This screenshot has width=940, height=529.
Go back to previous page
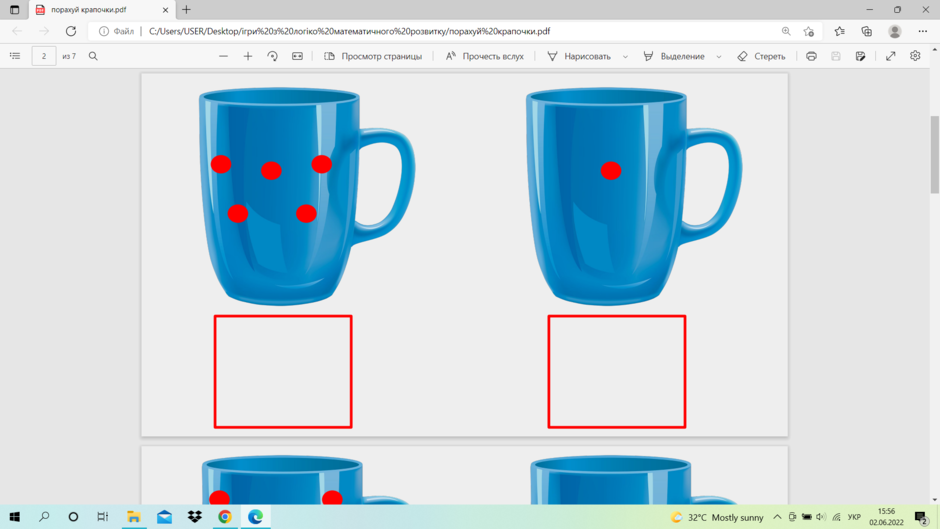point(17,31)
